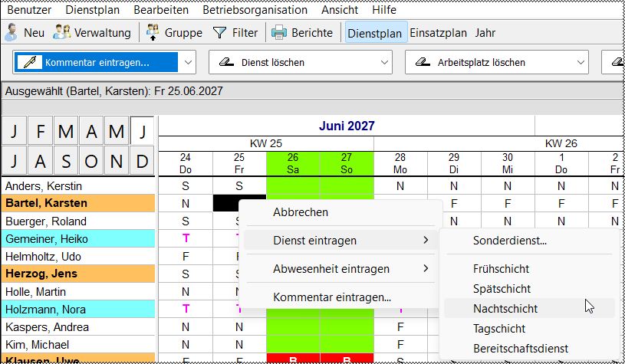Switch to the Einsatzplan view

coord(438,33)
